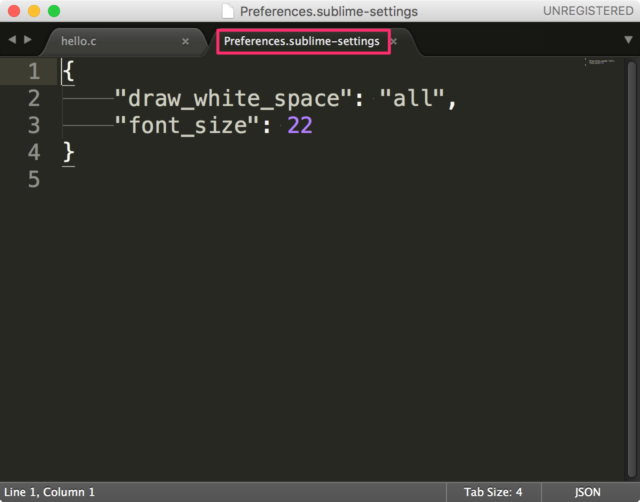Open Tab Size: 4 menu in status bar
640x502 pixels.
click(x=493, y=492)
